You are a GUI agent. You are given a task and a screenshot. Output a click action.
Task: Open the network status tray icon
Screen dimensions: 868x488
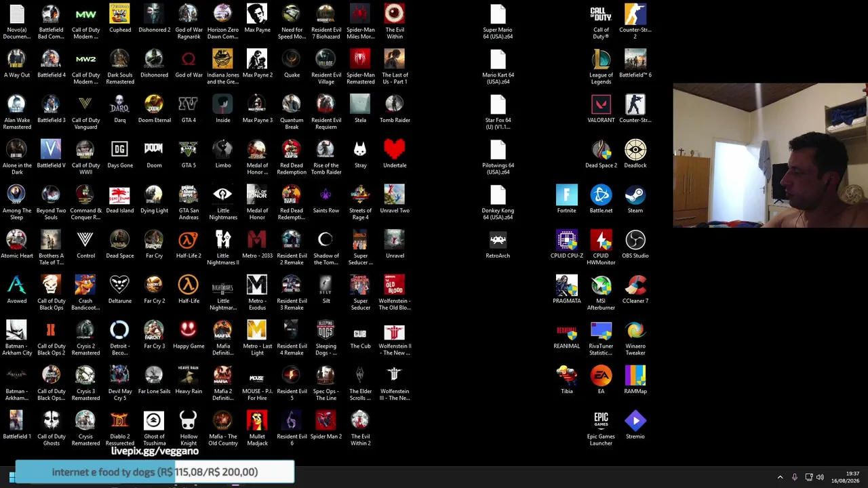[x=808, y=477]
